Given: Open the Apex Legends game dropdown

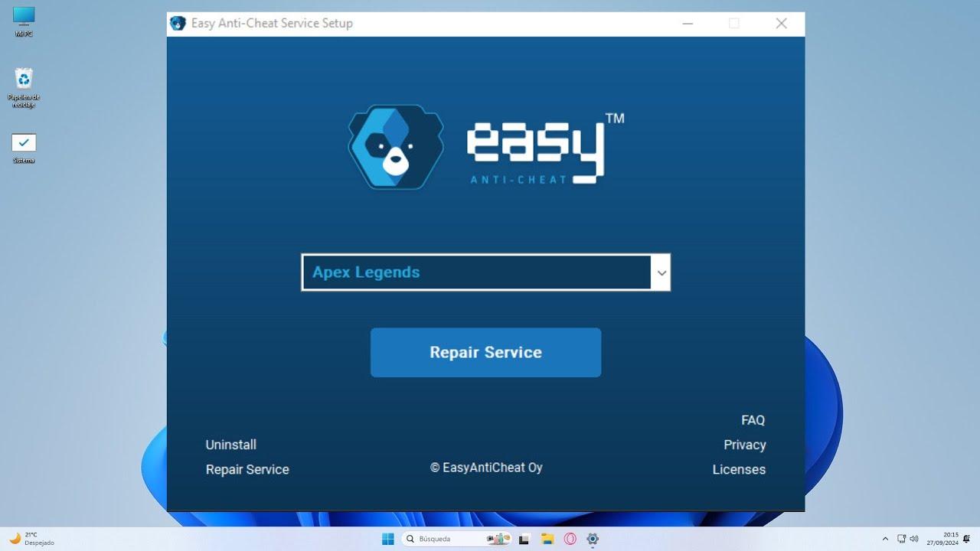Looking at the screenshot, I should coord(485,272).
